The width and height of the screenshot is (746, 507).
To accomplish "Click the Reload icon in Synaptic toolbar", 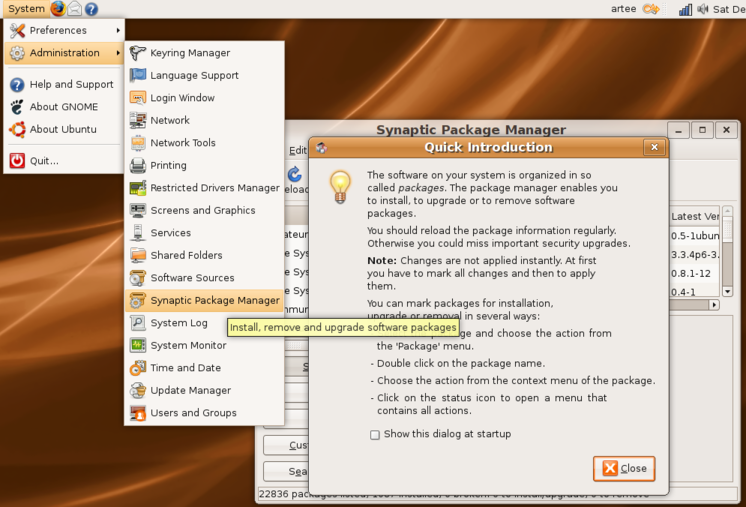I will pyautogui.click(x=294, y=174).
